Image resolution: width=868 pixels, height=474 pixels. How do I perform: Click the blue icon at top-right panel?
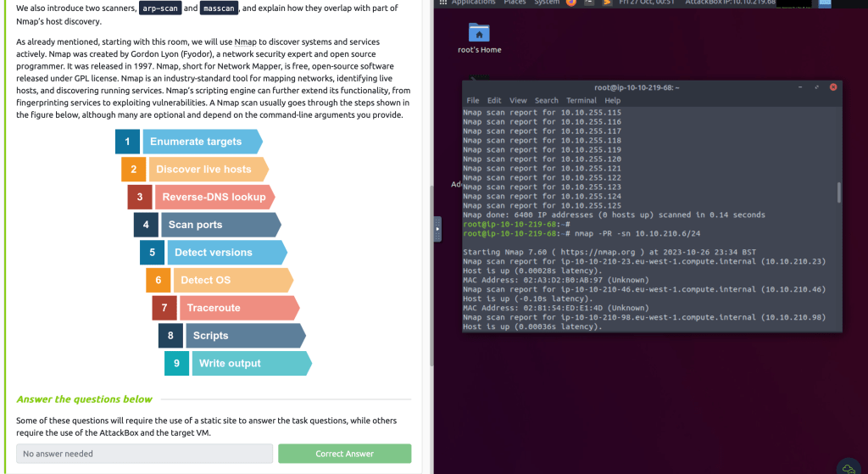[824, 3]
